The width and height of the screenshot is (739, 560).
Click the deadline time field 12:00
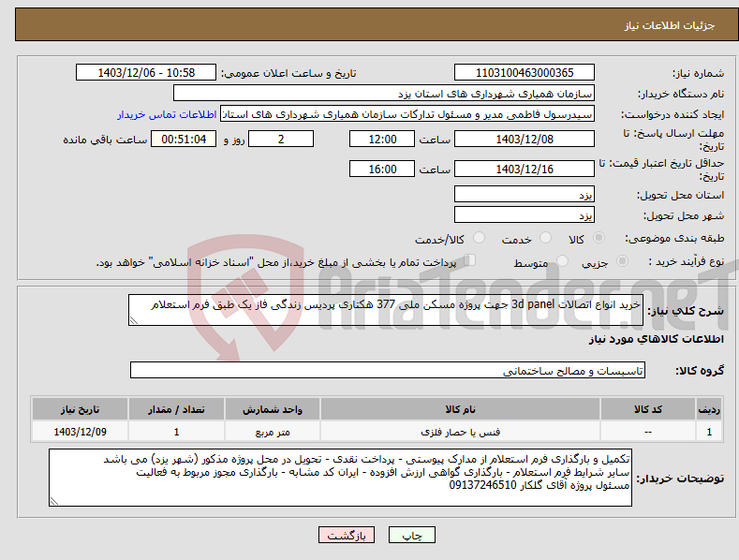382,139
